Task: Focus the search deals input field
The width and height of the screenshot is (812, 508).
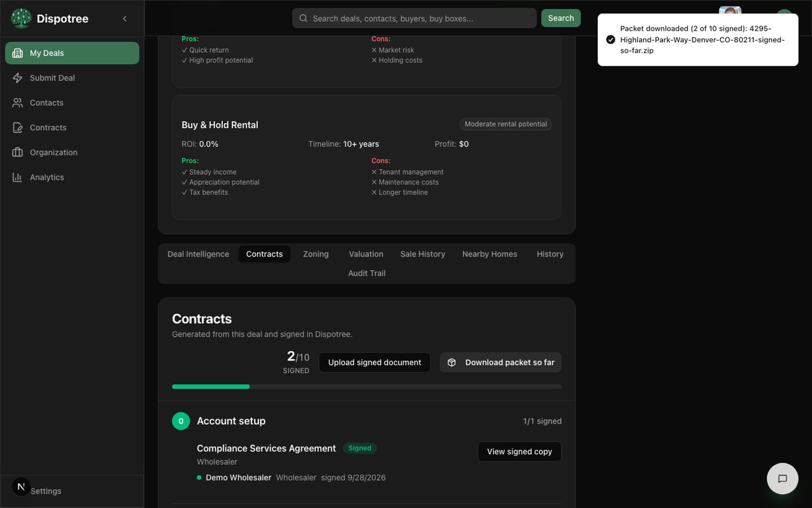Action: [x=414, y=18]
